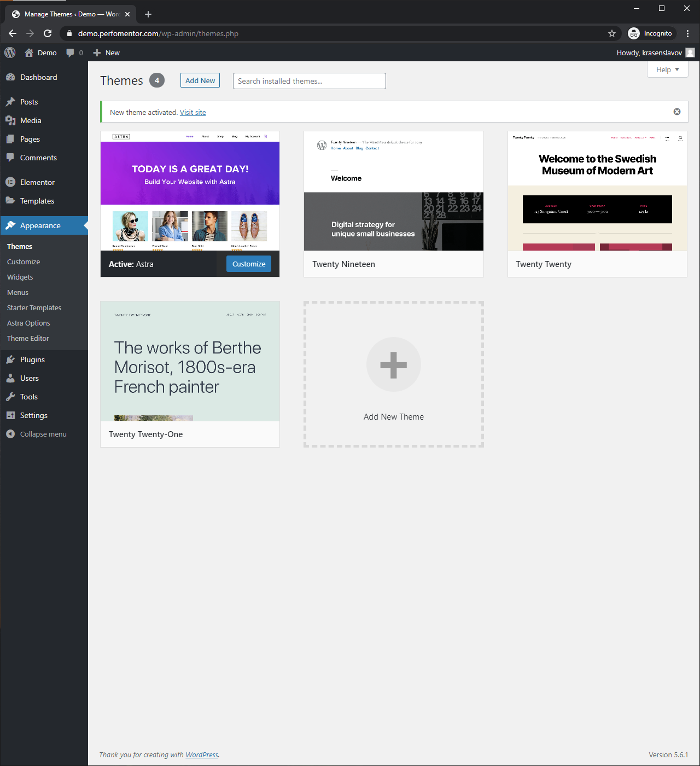The height and width of the screenshot is (766, 700).
Task: Open the Twenty Twenty-One theme preview
Action: [x=190, y=361]
